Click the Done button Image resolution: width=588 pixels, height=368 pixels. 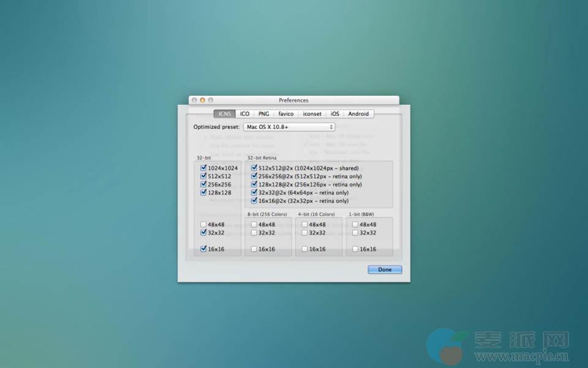pos(385,269)
